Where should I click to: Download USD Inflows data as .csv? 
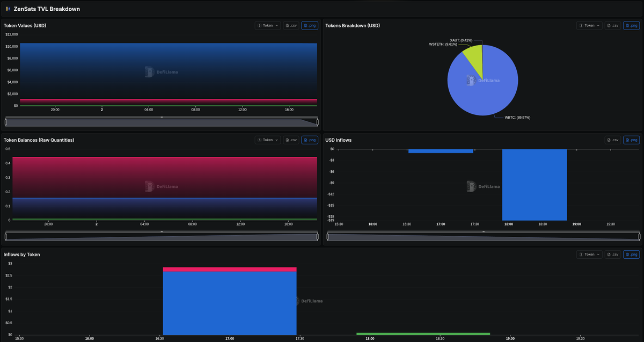(613, 140)
